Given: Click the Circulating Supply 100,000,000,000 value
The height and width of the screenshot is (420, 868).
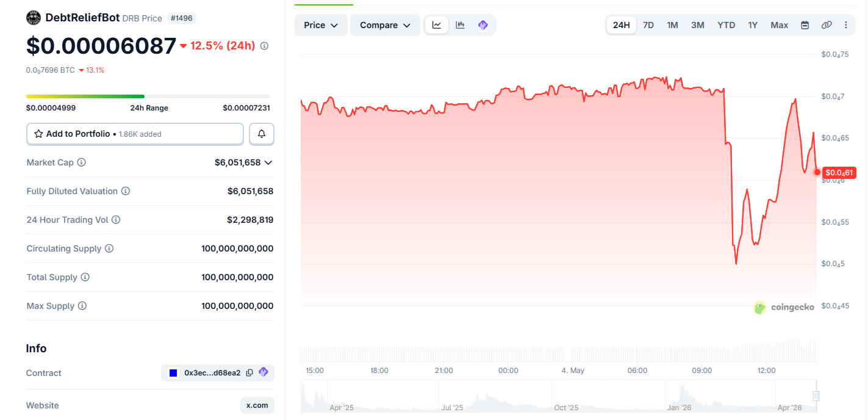Looking at the screenshot, I should (x=237, y=248).
